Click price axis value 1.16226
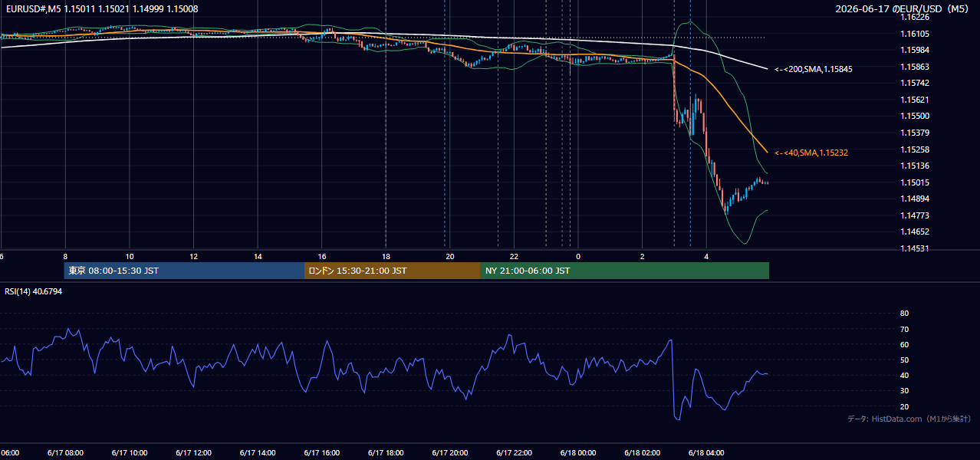Image resolution: width=980 pixels, height=460 pixels. (914, 17)
